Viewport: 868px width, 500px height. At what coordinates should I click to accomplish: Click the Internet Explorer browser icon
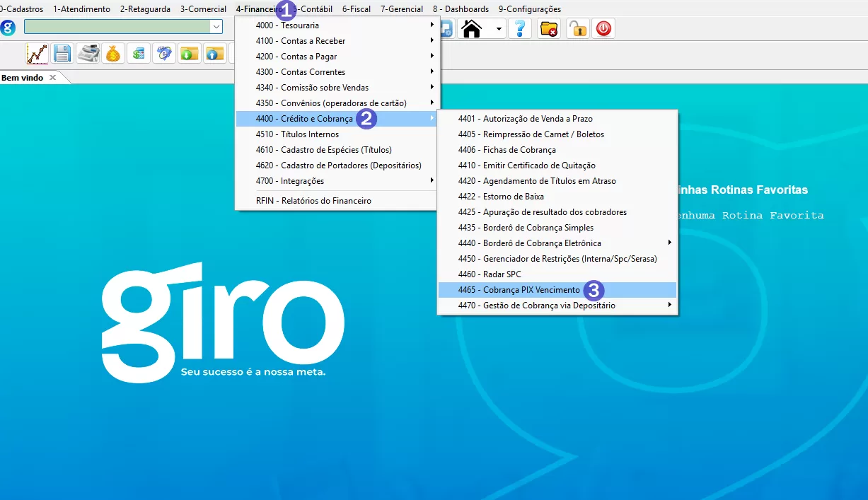click(x=164, y=54)
